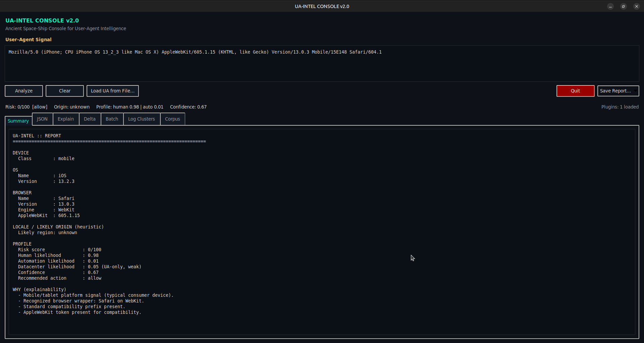The width and height of the screenshot is (644, 343).
Task: Switch to the JSON tab
Action: (x=42, y=119)
